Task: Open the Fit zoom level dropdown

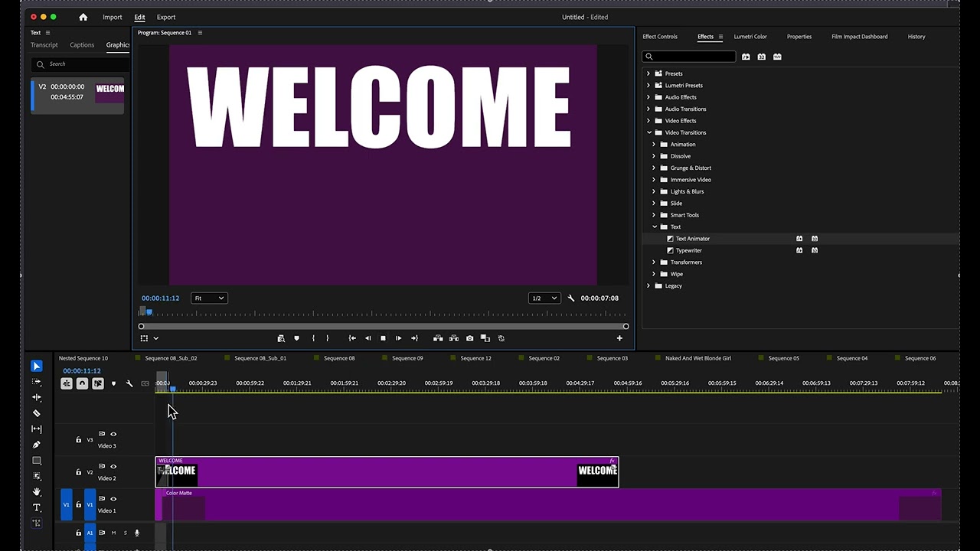Action: point(209,298)
